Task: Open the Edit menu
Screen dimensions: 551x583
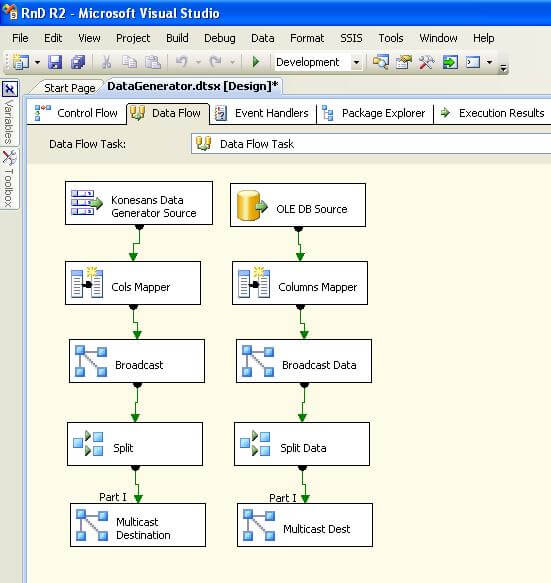Action: click(x=53, y=38)
